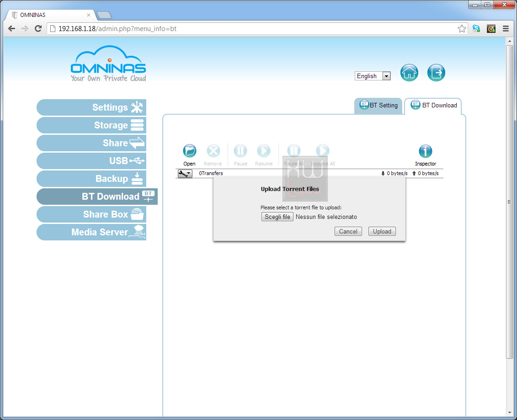Click the Resume torrent icon

click(x=264, y=151)
